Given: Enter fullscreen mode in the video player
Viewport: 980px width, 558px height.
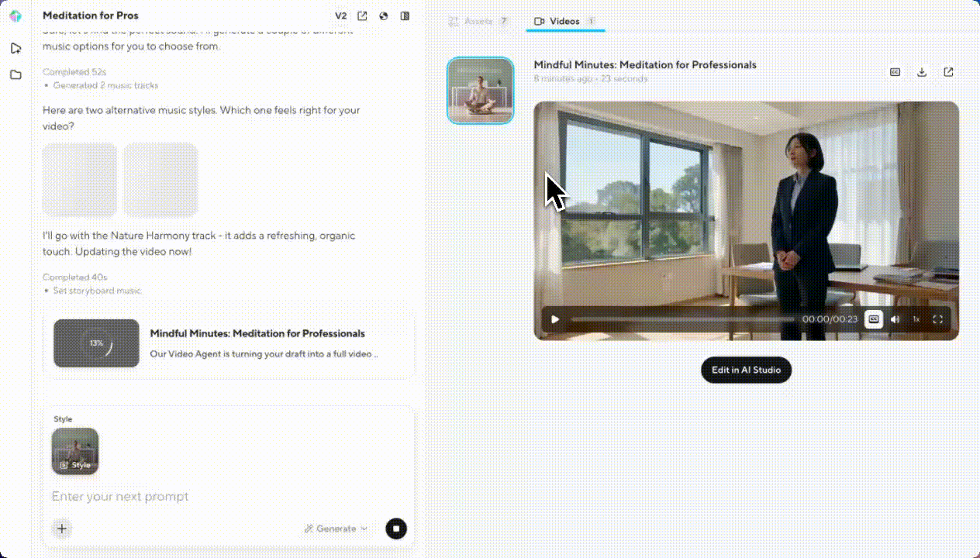Looking at the screenshot, I should click(x=937, y=319).
